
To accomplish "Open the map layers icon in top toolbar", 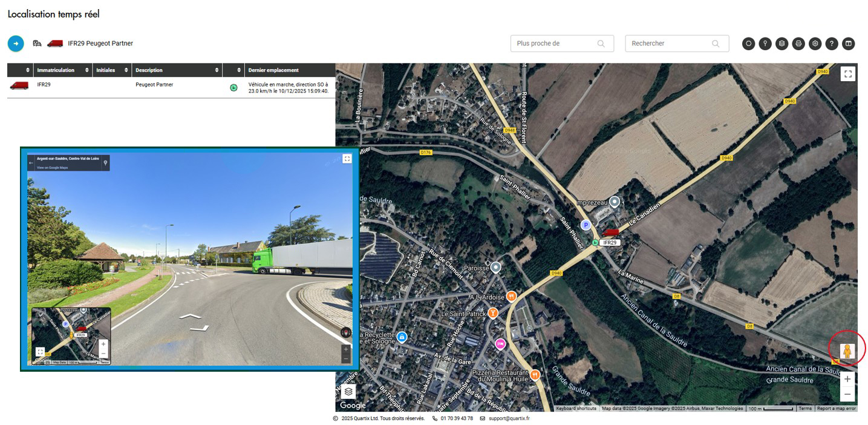I will coord(782,44).
